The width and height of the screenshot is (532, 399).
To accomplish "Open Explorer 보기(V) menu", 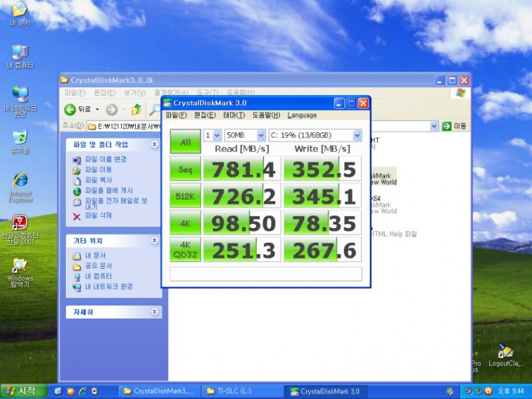I will click(x=134, y=92).
